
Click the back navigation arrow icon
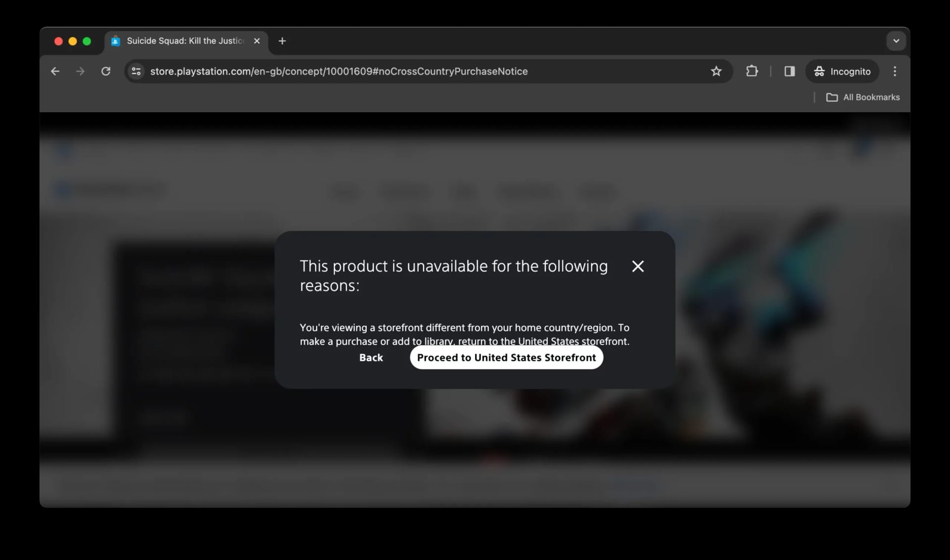(55, 71)
